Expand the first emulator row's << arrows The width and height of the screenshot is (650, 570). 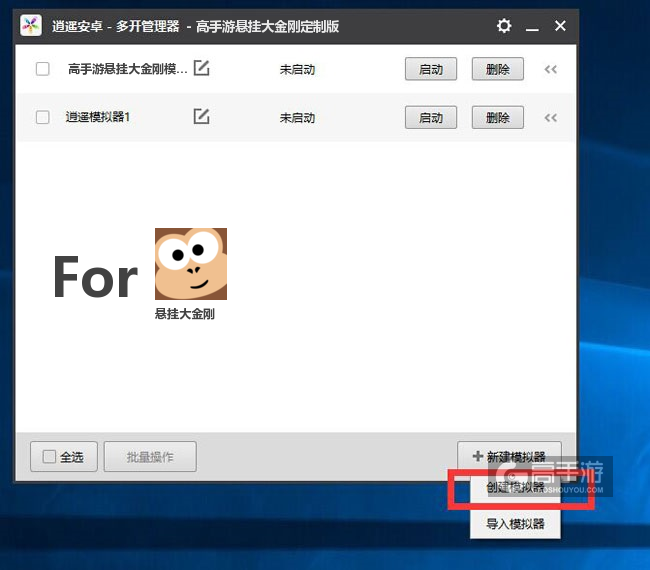pos(550,69)
